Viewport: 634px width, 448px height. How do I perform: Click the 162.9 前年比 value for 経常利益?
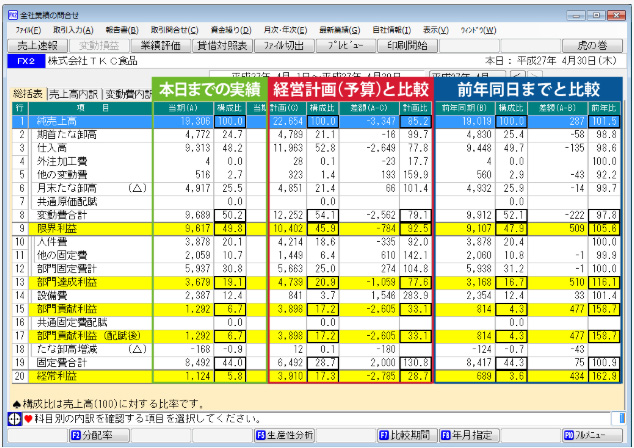[605, 376]
